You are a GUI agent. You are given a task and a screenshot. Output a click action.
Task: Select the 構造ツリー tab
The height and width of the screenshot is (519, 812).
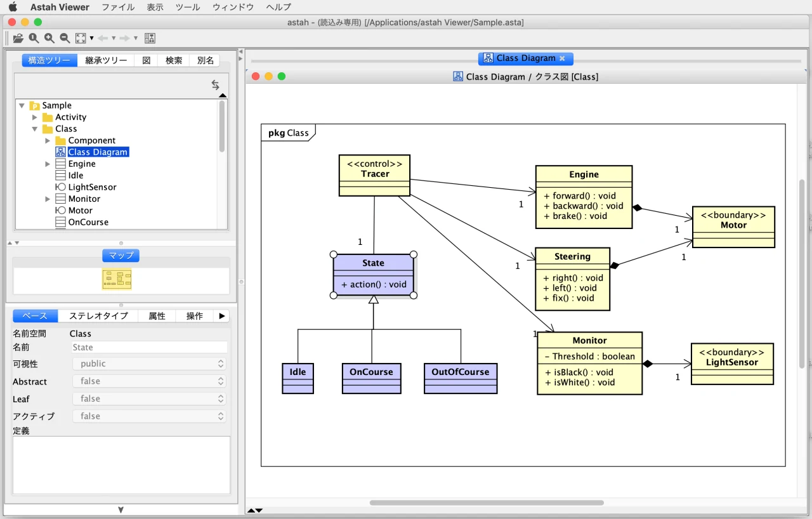tap(49, 60)
